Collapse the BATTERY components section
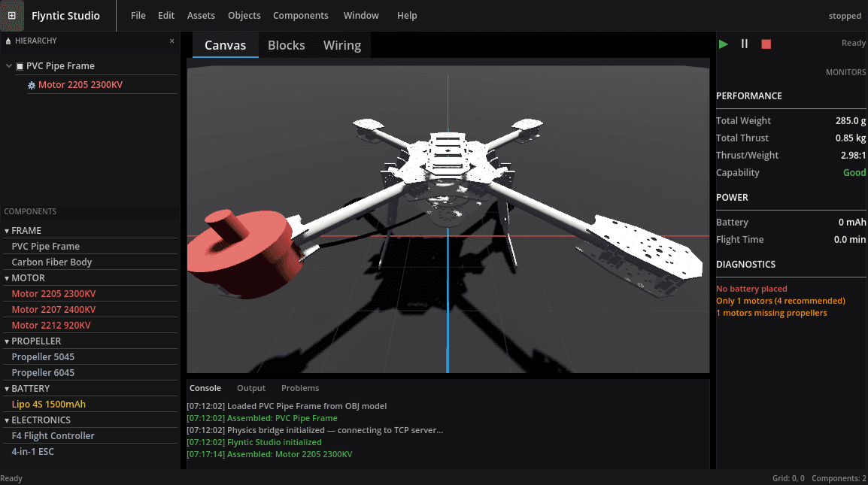The height and width of the screenshot is (485, 868). (x=7, y=389)
